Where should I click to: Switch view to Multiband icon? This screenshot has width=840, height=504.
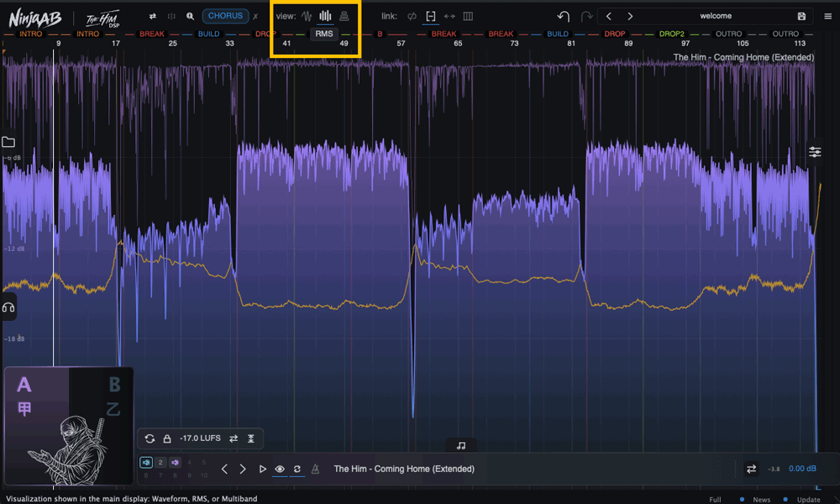(344, 16)
